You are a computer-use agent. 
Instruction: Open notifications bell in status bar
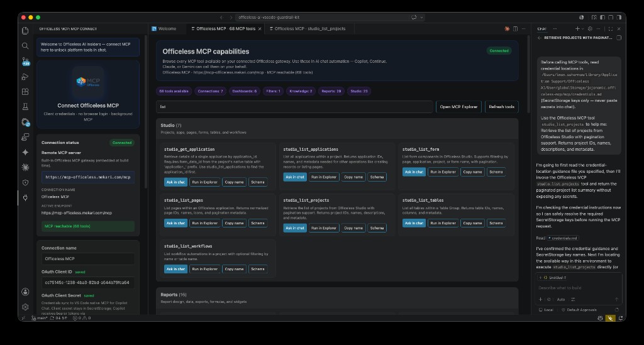pos(621,318)
